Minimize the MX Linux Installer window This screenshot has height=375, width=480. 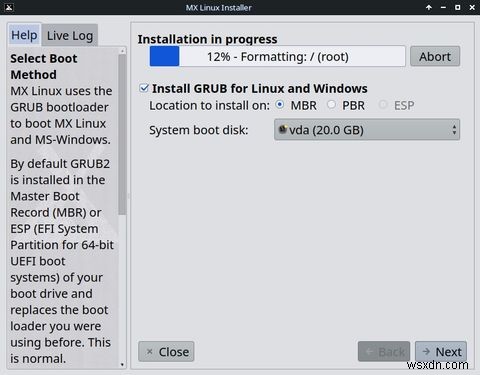pyautogui.click(x=443, y=7)
